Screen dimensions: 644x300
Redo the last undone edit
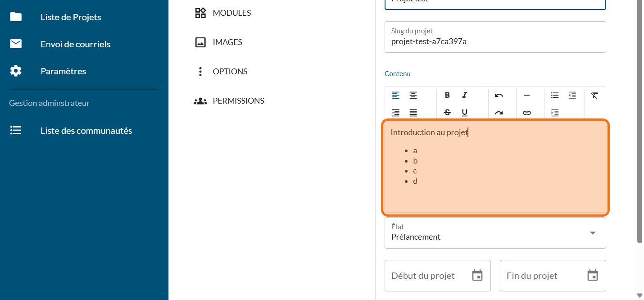pos(499,113)
